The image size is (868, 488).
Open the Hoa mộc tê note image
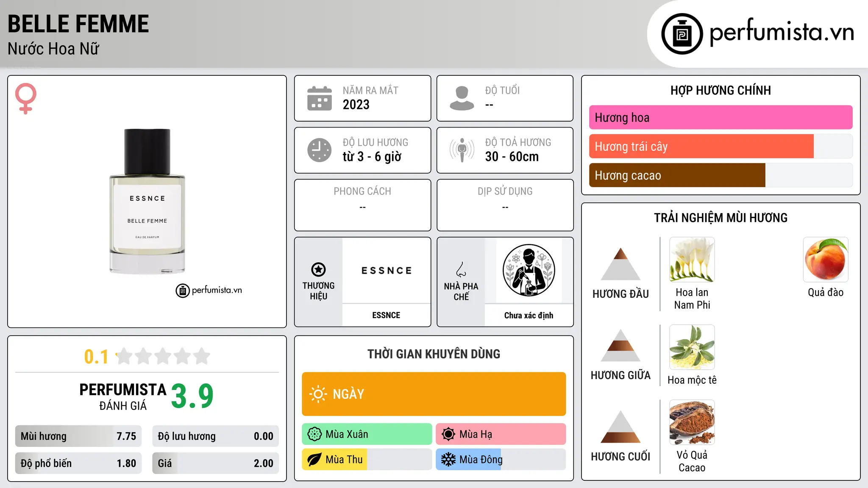coord(692,347)
